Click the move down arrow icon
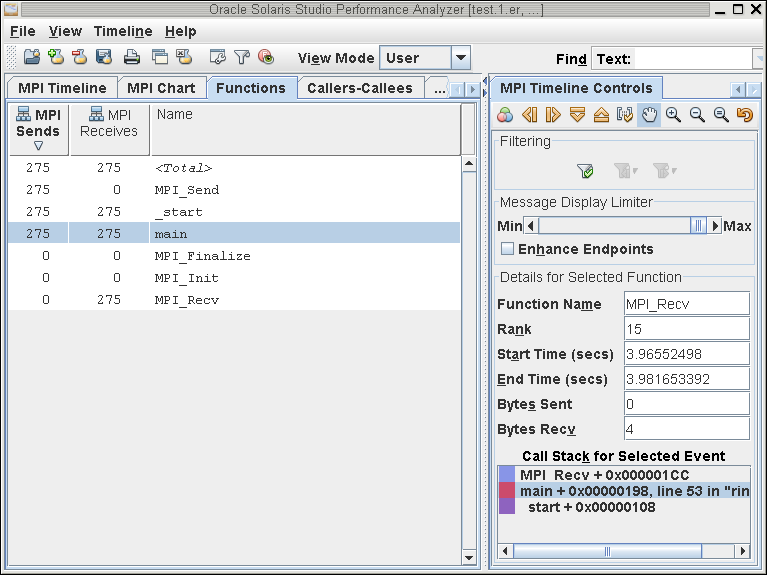Screen dimensions: 767x575 [577, 115]
